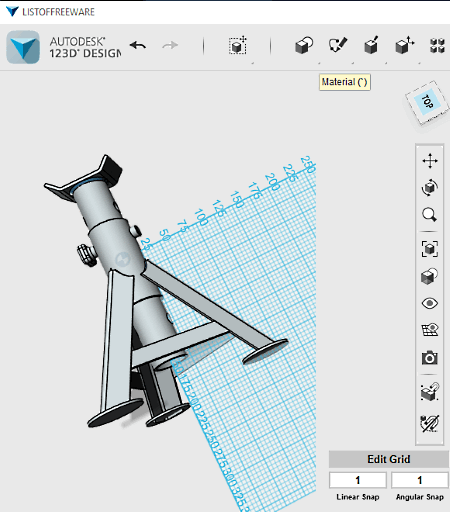The height and width of the screenshot is (512, 450).
Task: Take a screenshot with camera icon
Action: click(430, 358)
